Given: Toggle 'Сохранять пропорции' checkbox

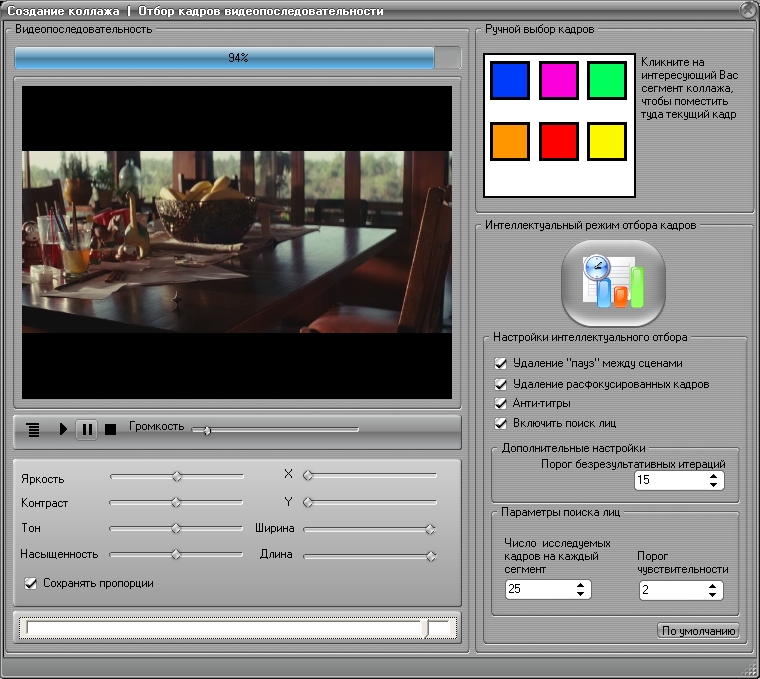Looking at the screenshot, I should point(31,584).
